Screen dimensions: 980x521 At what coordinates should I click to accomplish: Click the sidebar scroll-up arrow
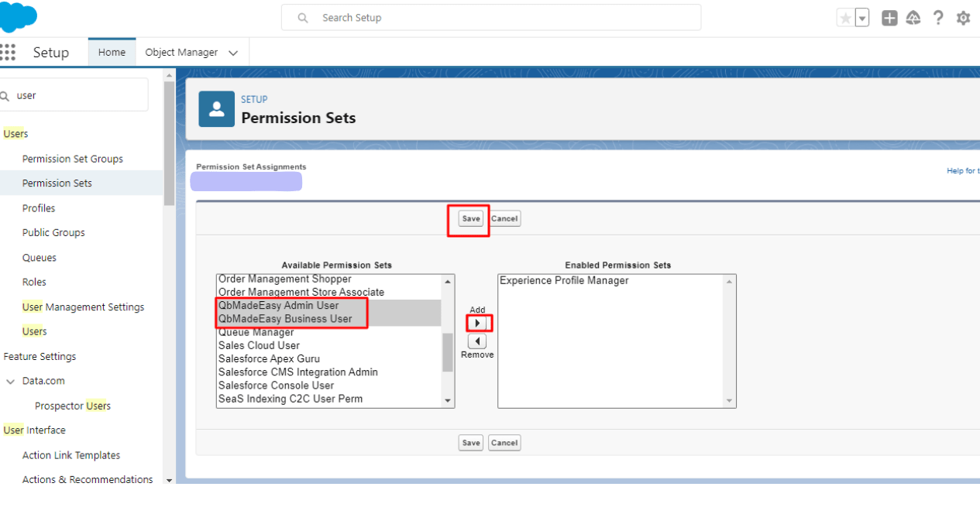click(x=169, y=75)
